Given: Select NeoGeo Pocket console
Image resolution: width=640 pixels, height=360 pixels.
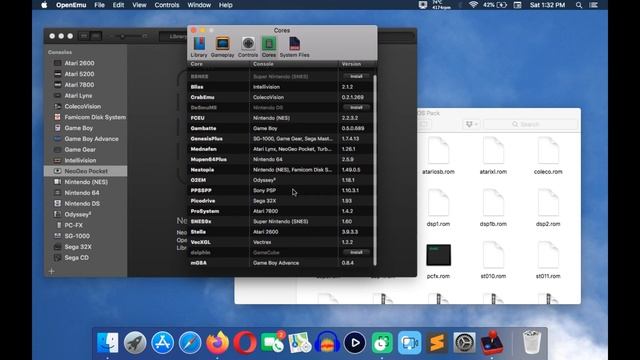Looking at the screenshot, I should [86, 171].
